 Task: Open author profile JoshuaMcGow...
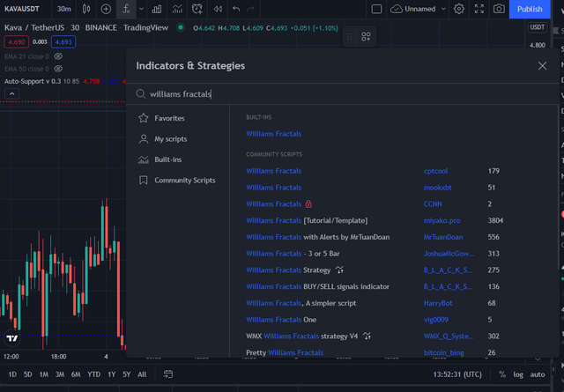click(x=449, y=254)
